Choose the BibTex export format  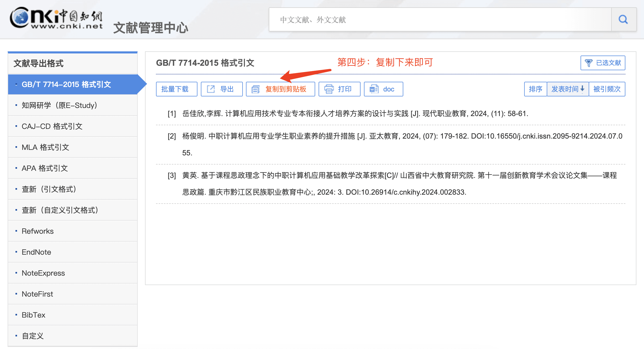(x=34, y=315)
